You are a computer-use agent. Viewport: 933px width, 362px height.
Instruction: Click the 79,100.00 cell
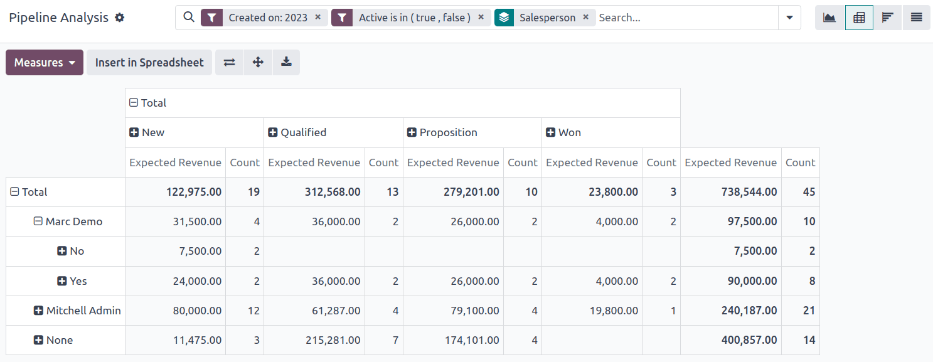[x=453, y=311]
